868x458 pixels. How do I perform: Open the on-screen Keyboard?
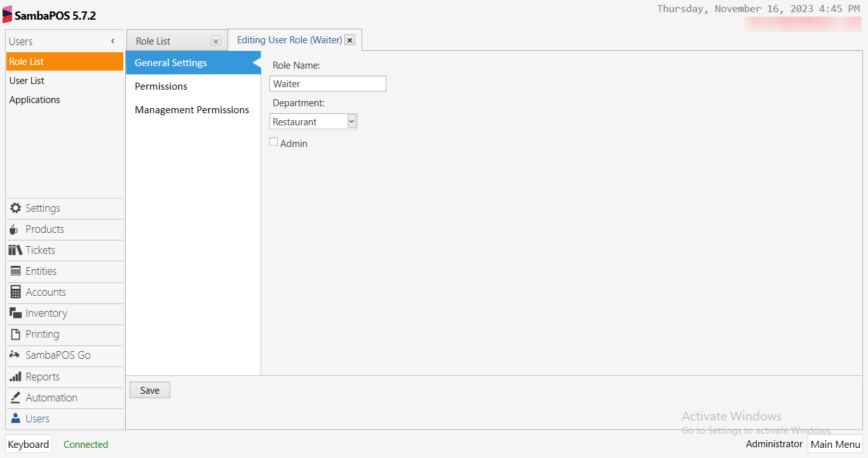tap(28, 443)
